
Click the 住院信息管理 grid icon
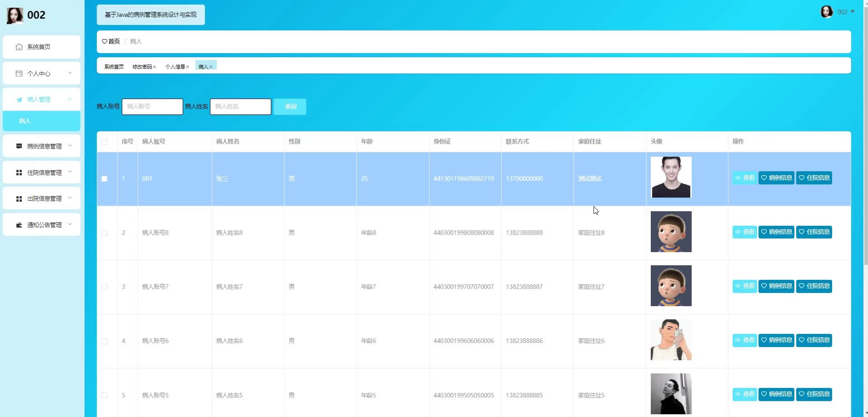(19, 173)
